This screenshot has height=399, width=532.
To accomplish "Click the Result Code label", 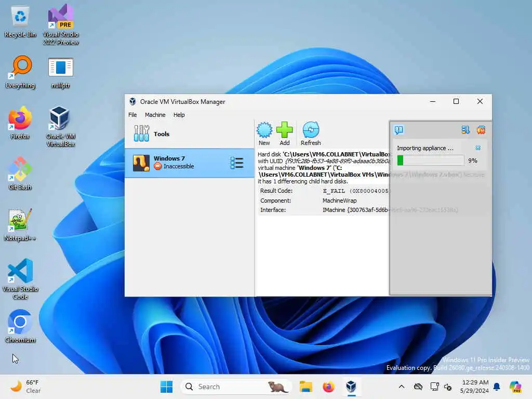I will tap(276, 191).
